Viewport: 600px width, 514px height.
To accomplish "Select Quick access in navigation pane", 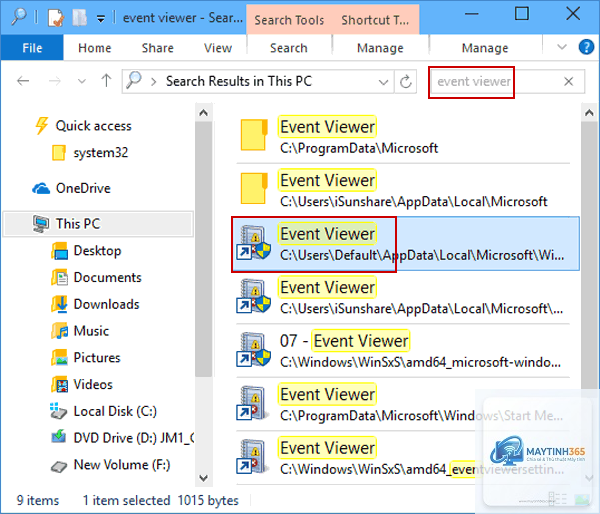I will 93,126.
